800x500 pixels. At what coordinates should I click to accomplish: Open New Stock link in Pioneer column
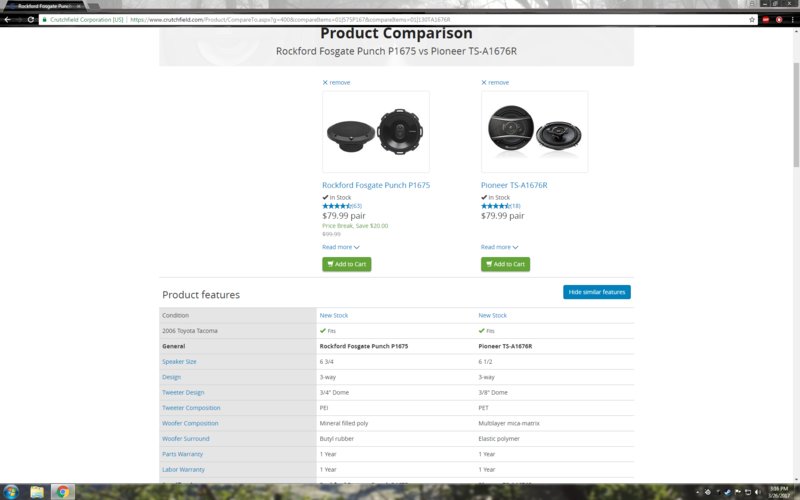[492, 315]
